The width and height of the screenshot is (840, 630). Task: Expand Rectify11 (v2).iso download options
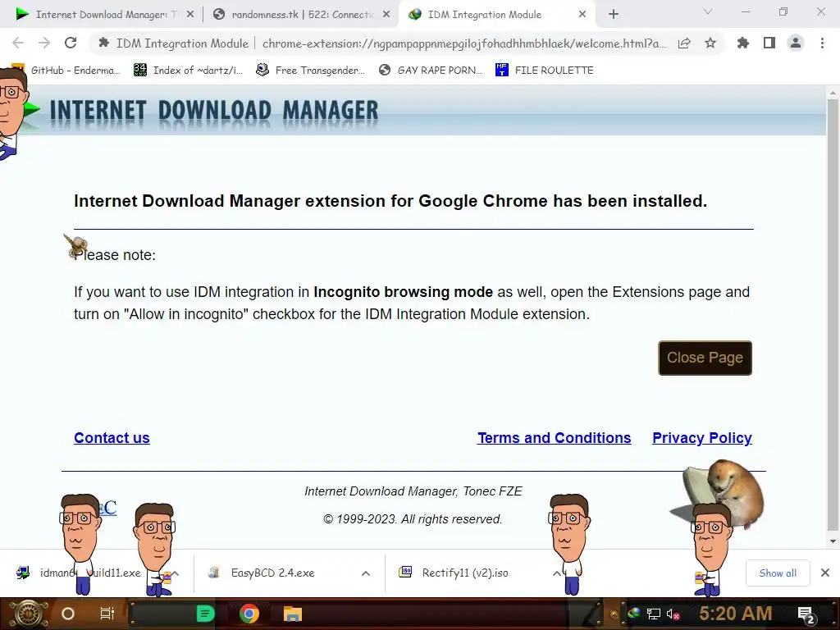556,573
